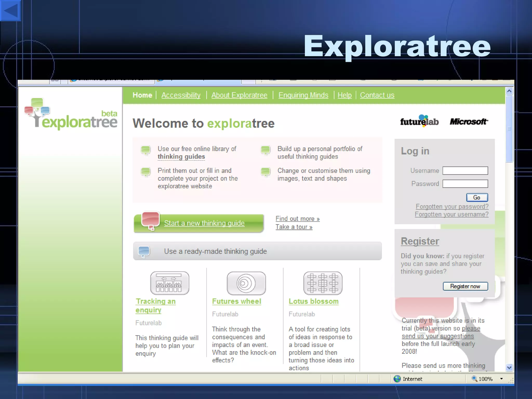Open the Lotus blossom link
This screenshot has width=532, height=399.
coord(314,301)
